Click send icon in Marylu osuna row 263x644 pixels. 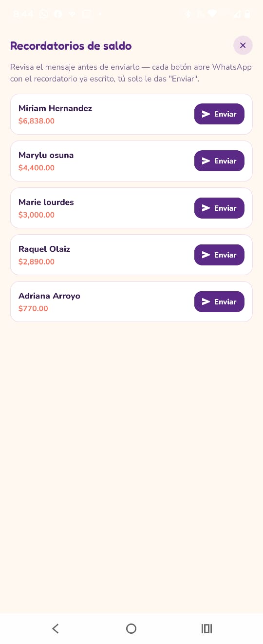pos(206,161)
